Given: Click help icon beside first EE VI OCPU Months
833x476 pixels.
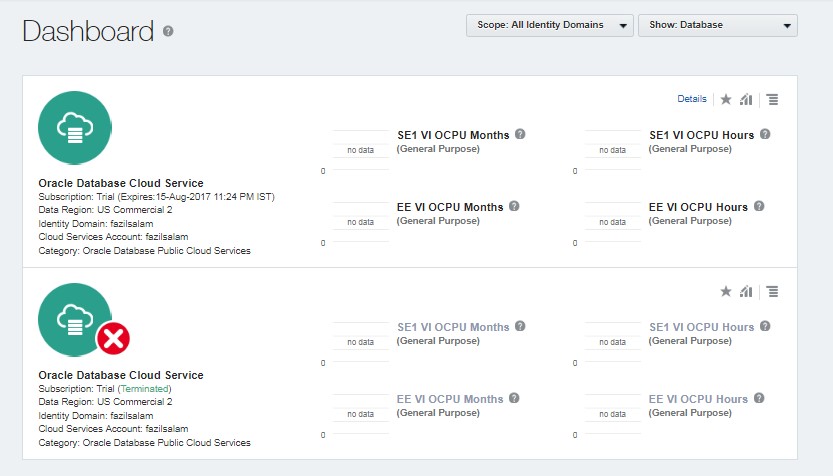Looking at the screenshot, I should (x=514, y=207).
